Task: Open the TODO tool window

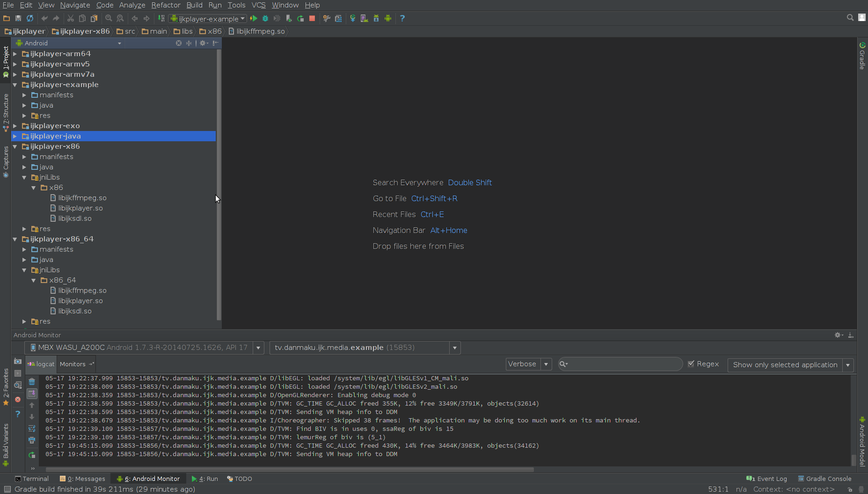Action: click(x=240, y=479)
